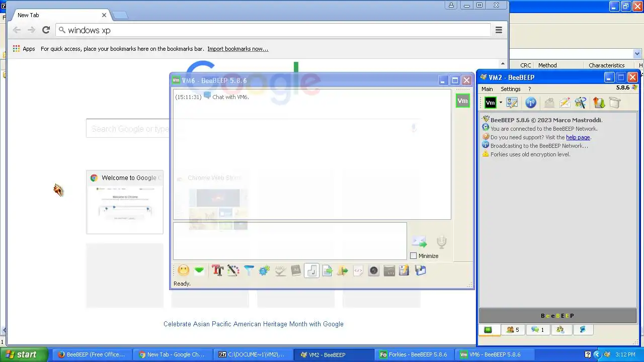This screenshot has height=362, width=644.
Task: Click the write message envelope pencil icon
Action: coord(565,103)
